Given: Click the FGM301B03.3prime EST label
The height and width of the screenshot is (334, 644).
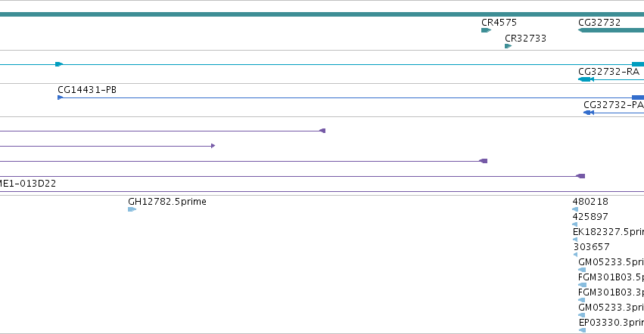Looking at the screenshot, I should pos(611,292).
